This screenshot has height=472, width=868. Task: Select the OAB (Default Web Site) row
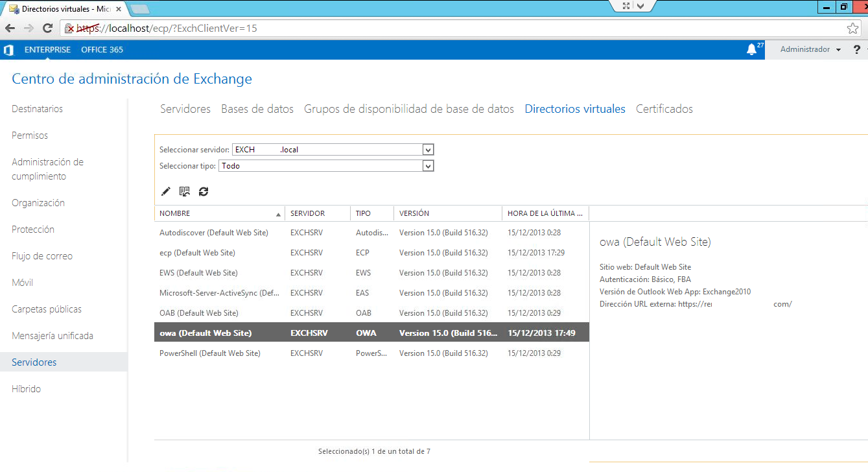pos(371,313)
